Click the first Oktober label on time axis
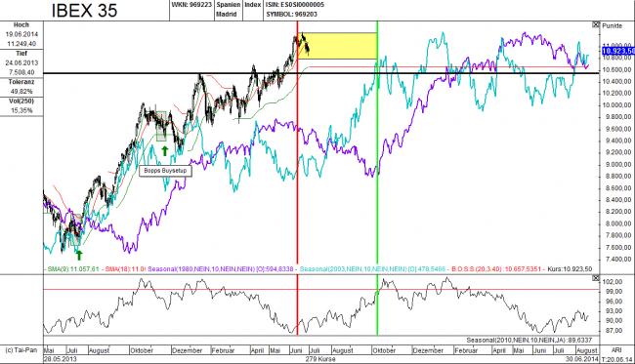Screen dimensions: 635x364 click(x=142, y=350)
